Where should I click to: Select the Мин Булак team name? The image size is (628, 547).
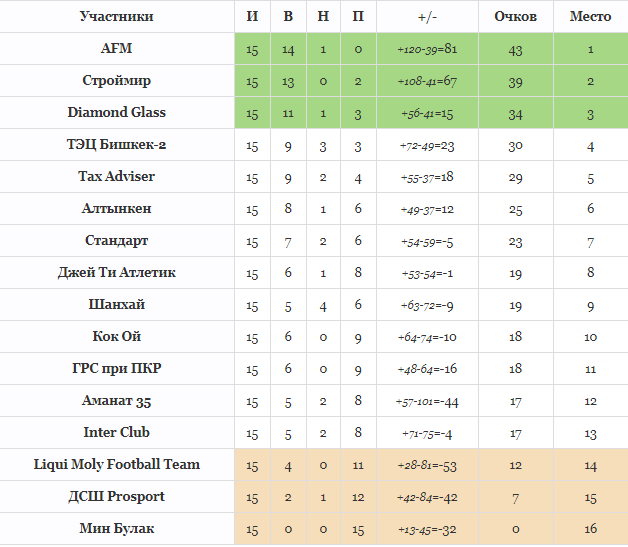[x=117, y=529]
